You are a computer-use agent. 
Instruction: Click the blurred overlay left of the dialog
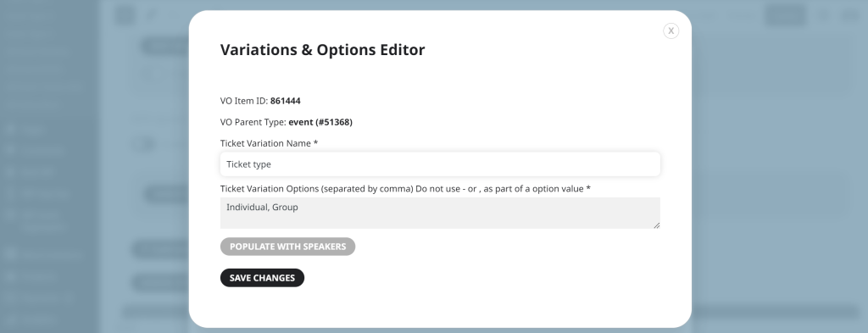pyautogui.click(x=94, y=166)
